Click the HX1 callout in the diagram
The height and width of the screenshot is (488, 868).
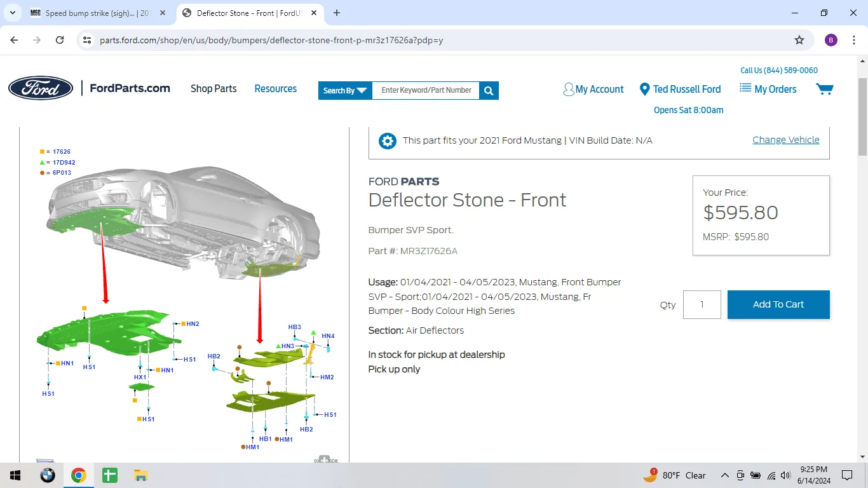coord(140,377)
